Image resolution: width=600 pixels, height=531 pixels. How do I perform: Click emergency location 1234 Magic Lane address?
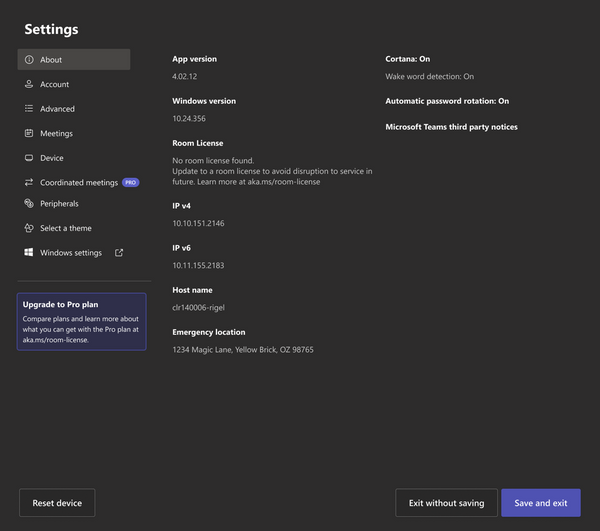243,350
